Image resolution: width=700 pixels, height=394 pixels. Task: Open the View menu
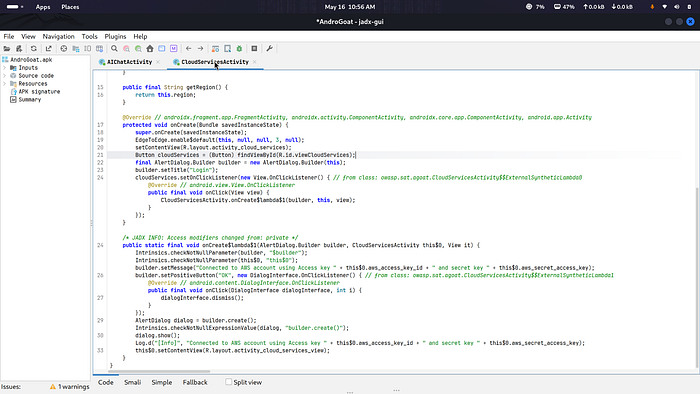tap(28, 37)
